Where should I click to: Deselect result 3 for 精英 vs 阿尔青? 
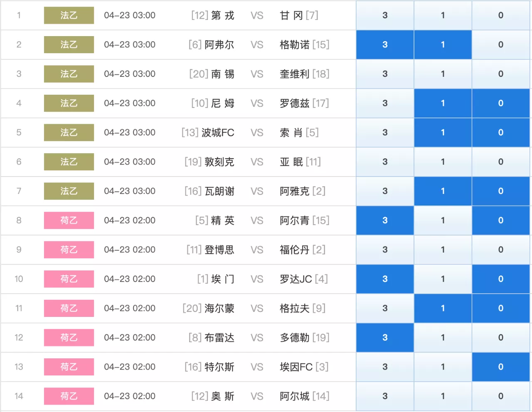coord(385,220)
